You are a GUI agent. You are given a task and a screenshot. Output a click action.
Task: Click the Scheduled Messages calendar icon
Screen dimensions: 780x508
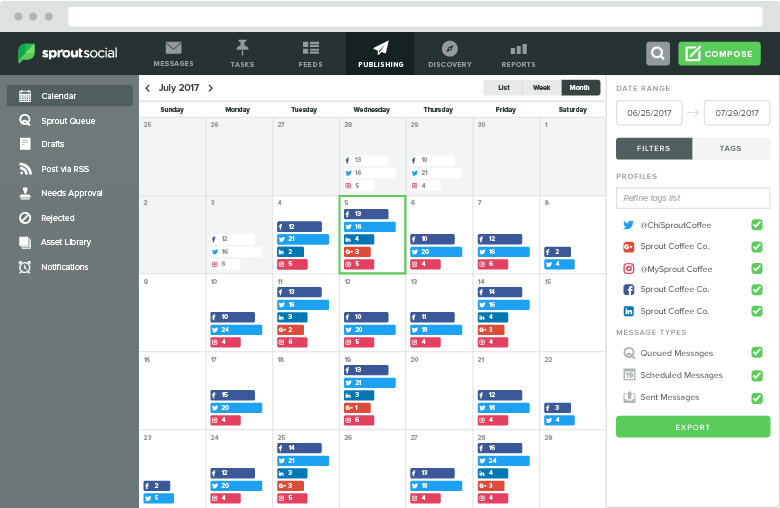click(629, 375)
